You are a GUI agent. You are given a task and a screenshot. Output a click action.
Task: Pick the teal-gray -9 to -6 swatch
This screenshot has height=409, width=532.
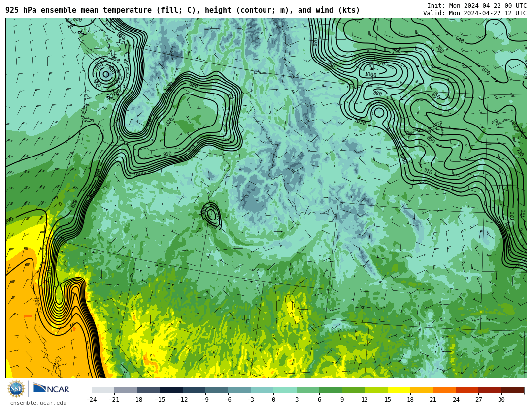point(217,390)
